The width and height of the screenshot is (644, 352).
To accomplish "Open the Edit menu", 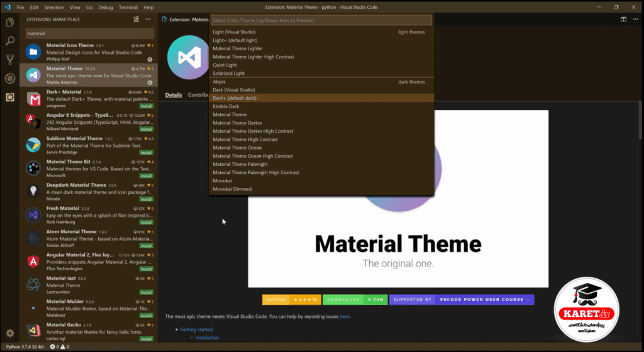I will (34, 8).
